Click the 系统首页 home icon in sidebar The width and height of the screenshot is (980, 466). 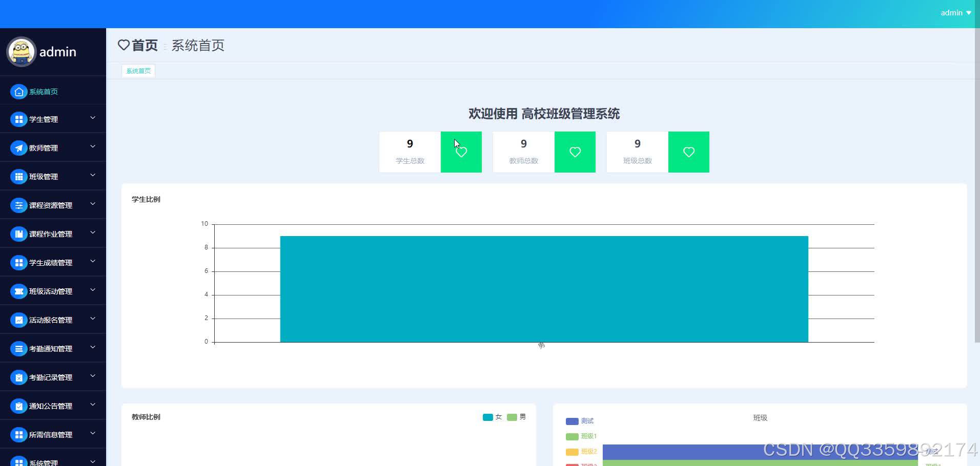tap(19, 92)
